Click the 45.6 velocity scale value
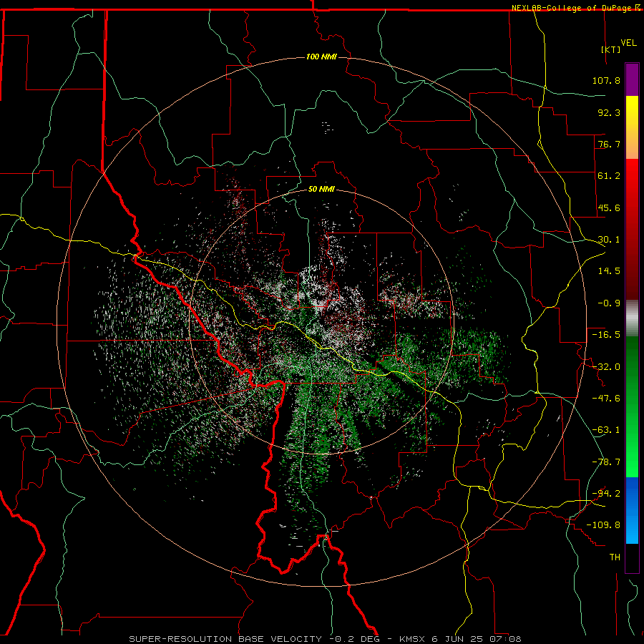644x644 pixels. [x=609, y=208]
